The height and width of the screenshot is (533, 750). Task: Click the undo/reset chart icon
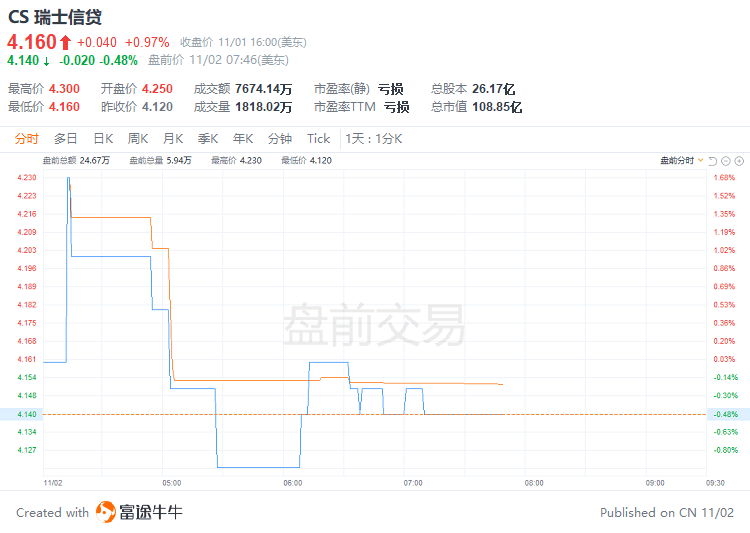[713, 161]
